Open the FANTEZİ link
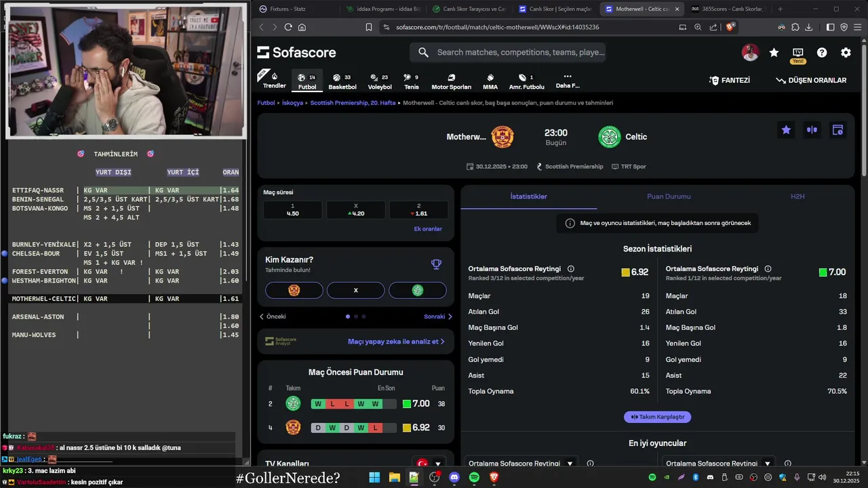This screenshot has height=488, width=868. pos(730,80)
